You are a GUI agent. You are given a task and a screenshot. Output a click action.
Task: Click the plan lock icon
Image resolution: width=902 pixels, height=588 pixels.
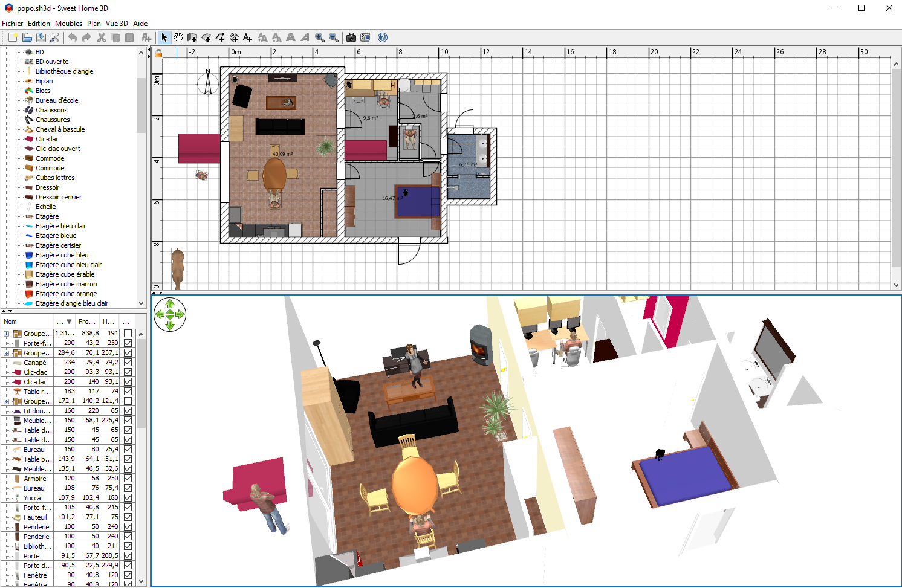158,53
